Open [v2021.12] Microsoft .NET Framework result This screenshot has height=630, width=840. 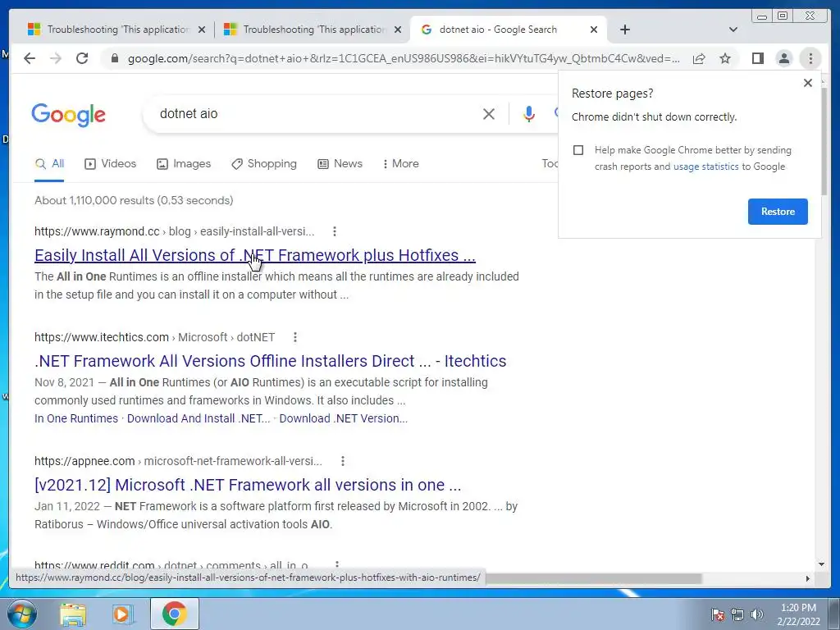[x=248, y=485]
